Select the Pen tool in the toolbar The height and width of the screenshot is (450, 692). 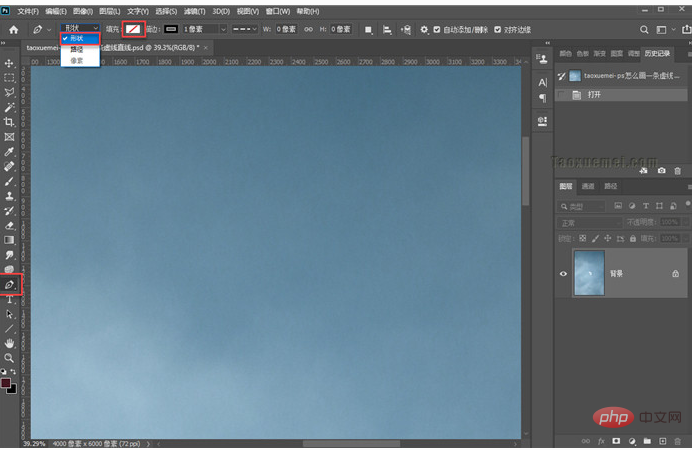click(10, 285)
